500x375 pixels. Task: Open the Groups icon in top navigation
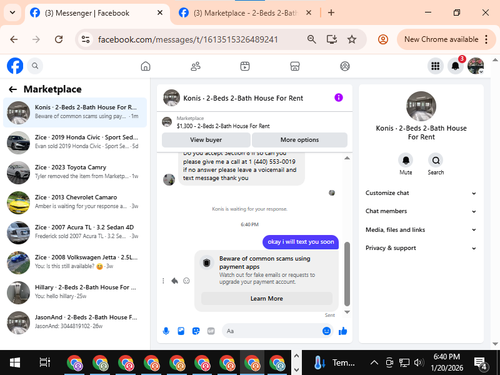click(345, 66)
